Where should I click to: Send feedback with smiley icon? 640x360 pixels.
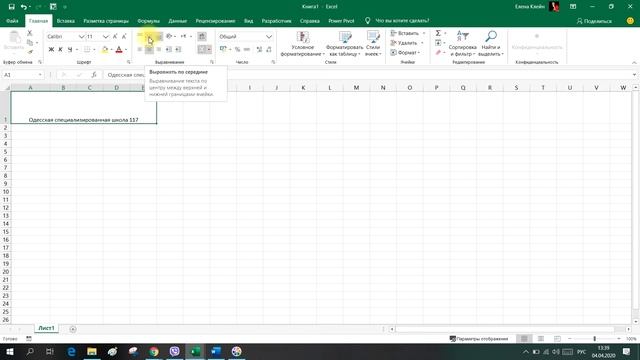(x=630, y=21)
